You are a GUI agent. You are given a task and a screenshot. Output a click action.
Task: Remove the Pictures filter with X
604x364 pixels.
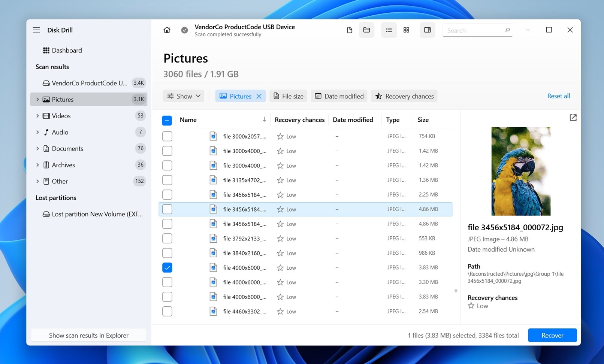coord(259,96)
